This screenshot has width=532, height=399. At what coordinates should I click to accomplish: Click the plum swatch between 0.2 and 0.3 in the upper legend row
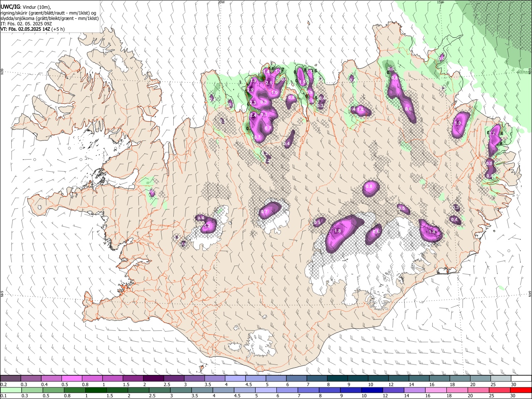[x=10, y=379]
